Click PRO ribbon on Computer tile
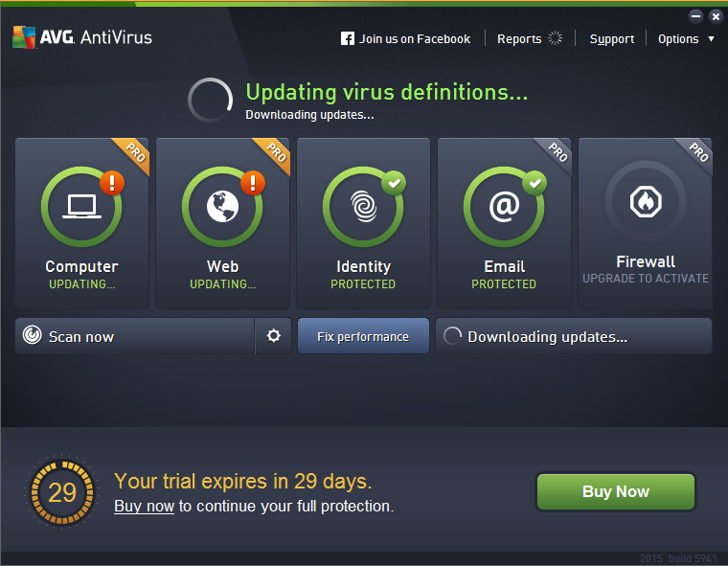 click(x=135, y=153)
